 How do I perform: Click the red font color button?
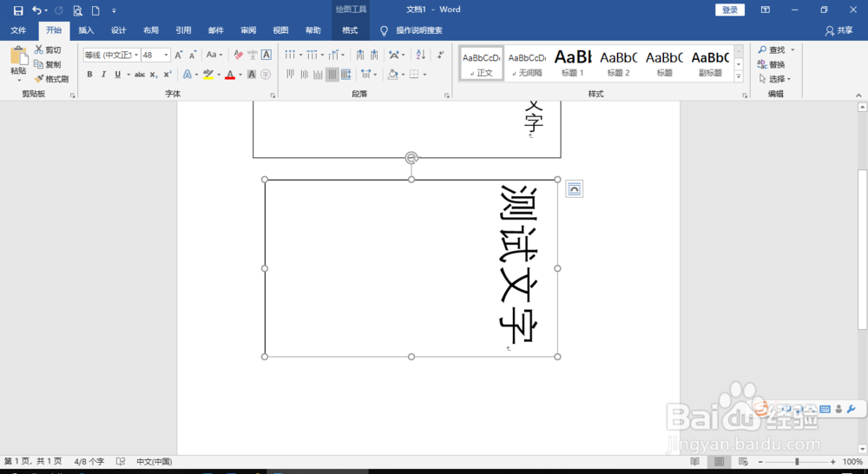230,74
